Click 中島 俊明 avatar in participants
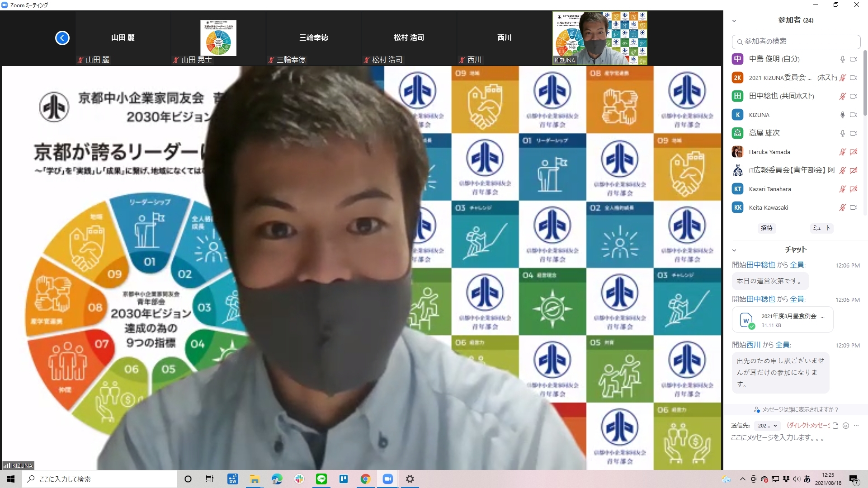The height and width of the screenshot is (488, 868). pos(737,59)
